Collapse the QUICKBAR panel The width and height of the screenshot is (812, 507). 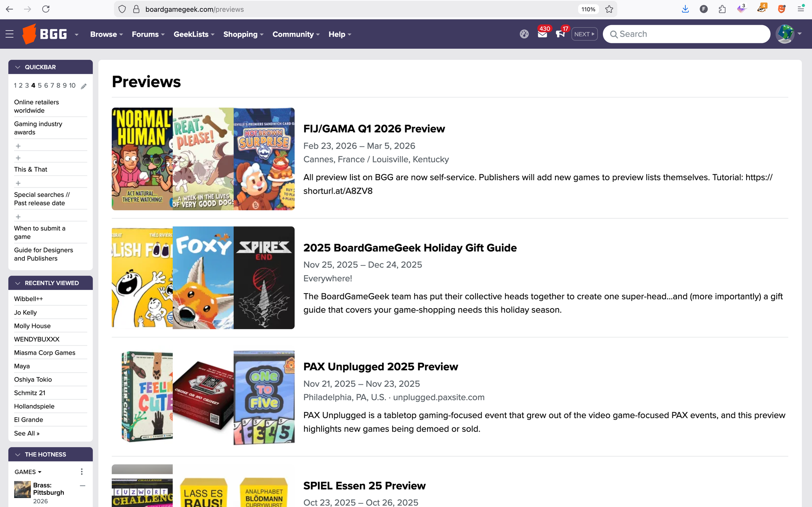17,67
